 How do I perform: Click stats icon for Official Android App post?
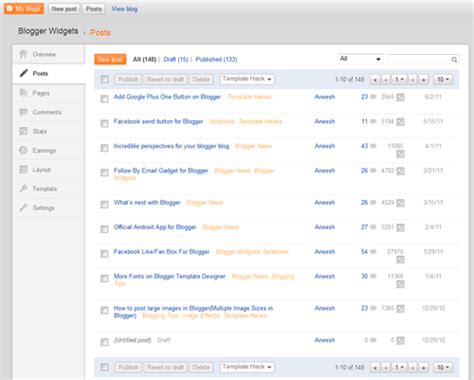click(400, 227)
